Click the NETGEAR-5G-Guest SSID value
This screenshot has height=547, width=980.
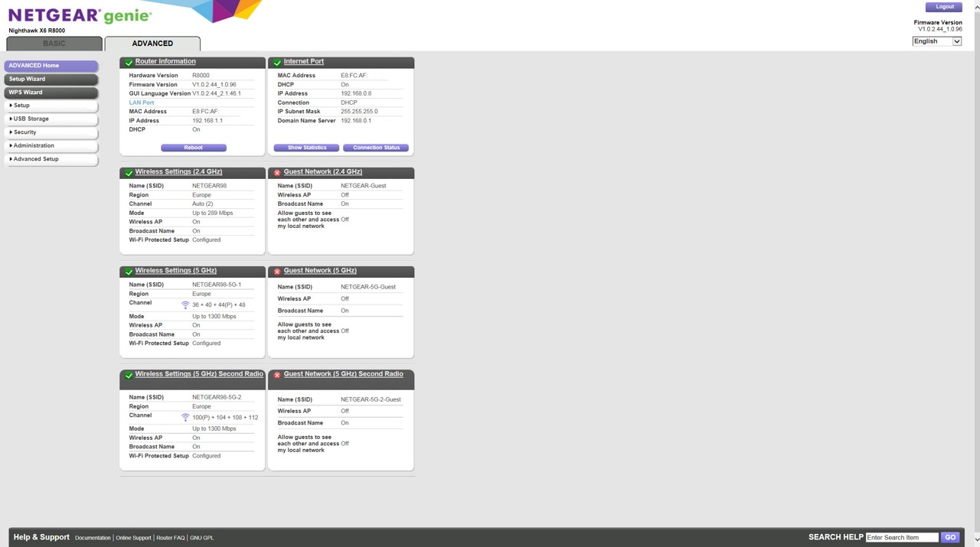[x=368, y=287]
